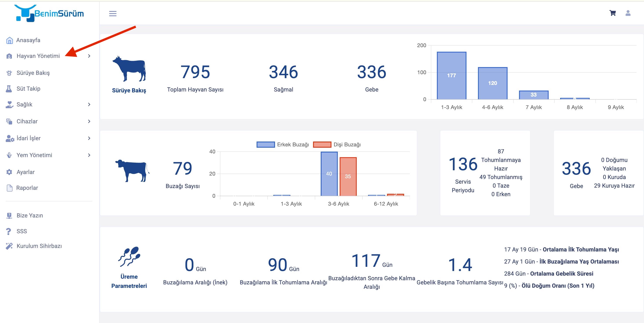Click the 1-3 Aylık bar showing 177
Viewport: 644px width, 323px height.
[451, 75]
